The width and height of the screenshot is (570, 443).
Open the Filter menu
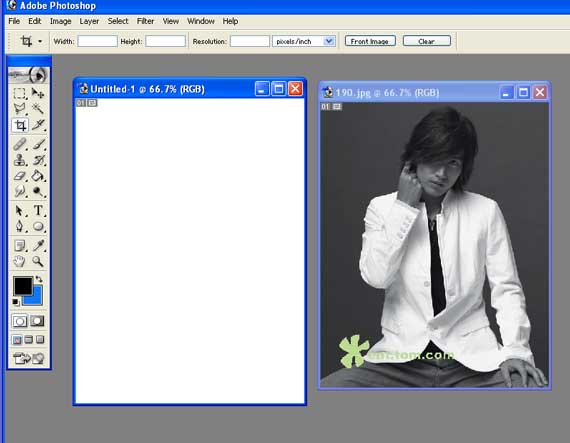point(145,21)
